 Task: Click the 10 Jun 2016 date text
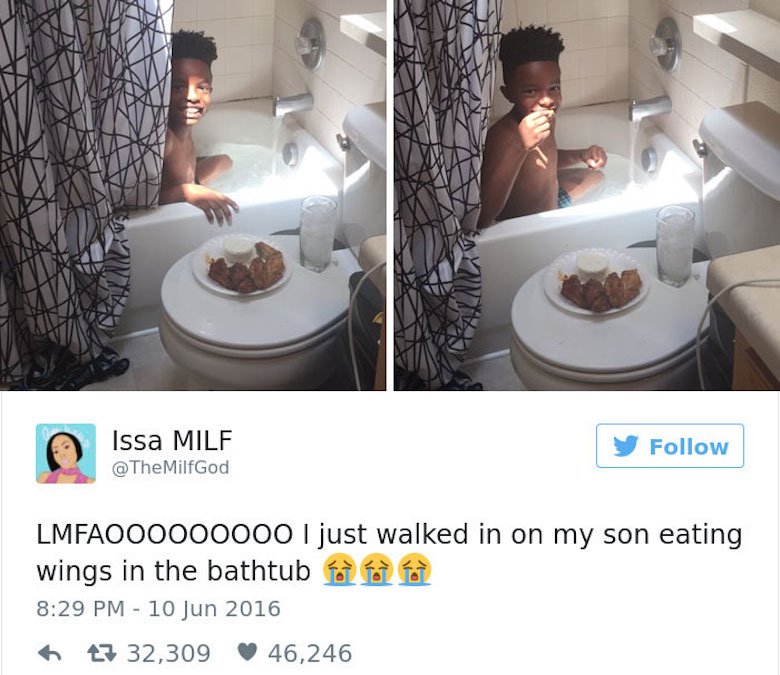214,609
